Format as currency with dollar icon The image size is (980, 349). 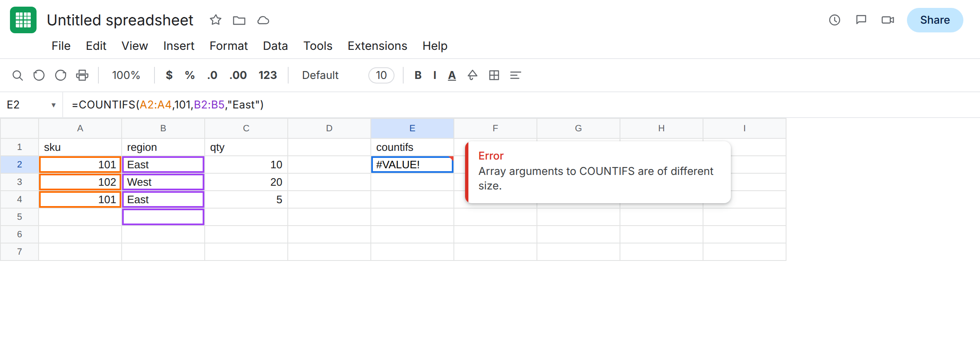[x=169, y=75]
